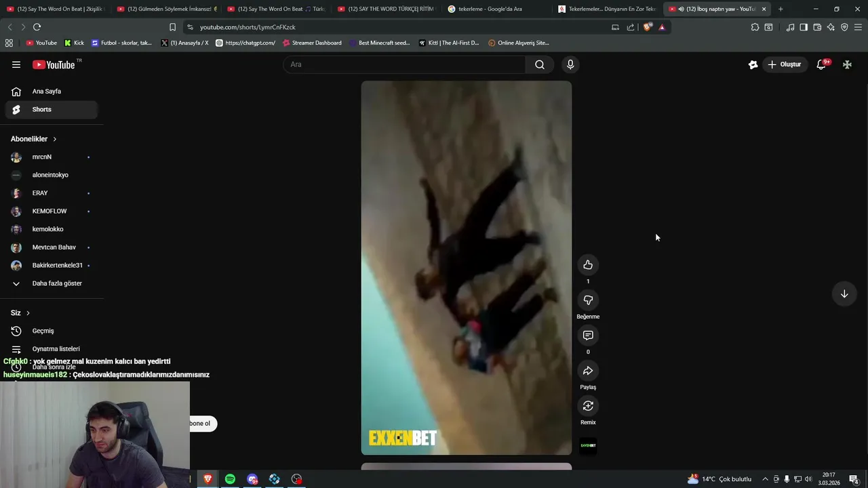Click the Oluştur create button
Screen dimensions: 868x488
click(x=785, y=64)
